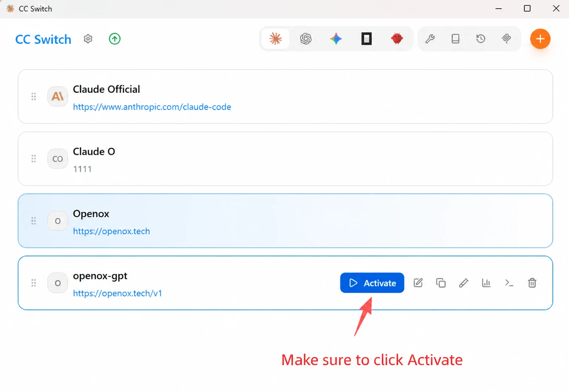
Task: Switch to the Gemini app tab
Action: (x=336, y=38)
